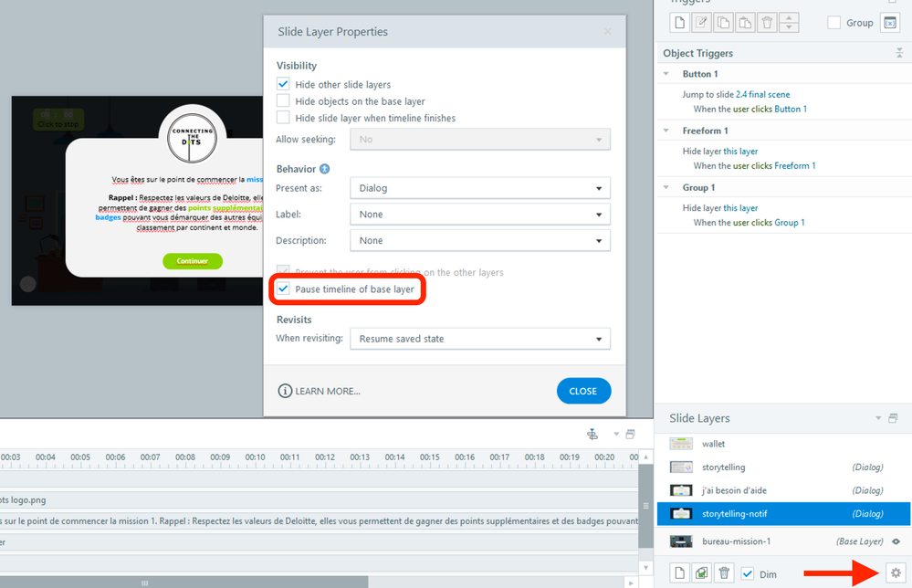Click the delete trigger trash icon
This screenshot has width=912, height=588.
coord(767,23)
